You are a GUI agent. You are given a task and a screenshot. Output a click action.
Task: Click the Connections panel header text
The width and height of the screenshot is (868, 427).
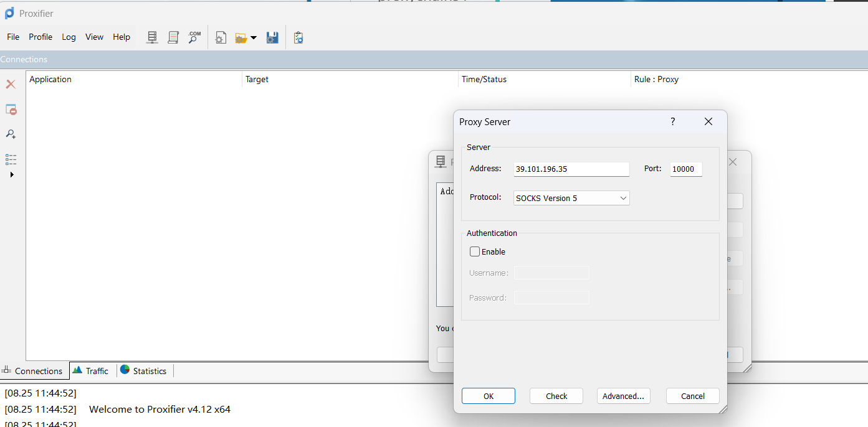pyautogui.click(x=24, y=60)
